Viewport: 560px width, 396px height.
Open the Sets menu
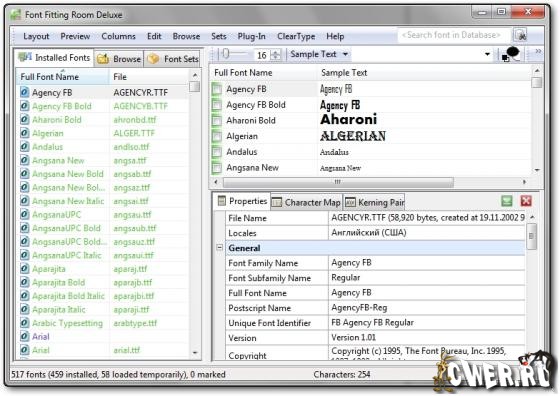click(219, 36)
